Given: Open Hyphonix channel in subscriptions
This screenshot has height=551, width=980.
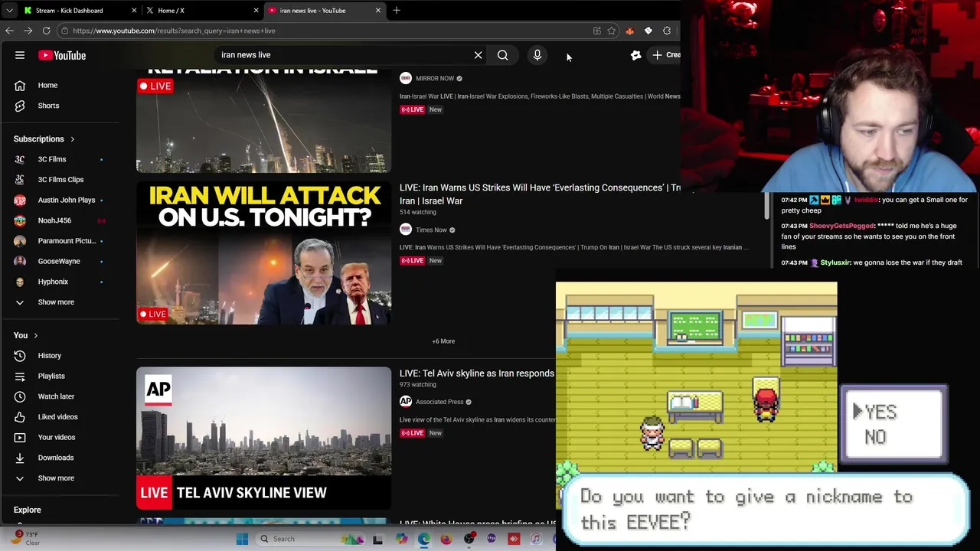Looking at the screenshot, I should click(x=53, y=282).
